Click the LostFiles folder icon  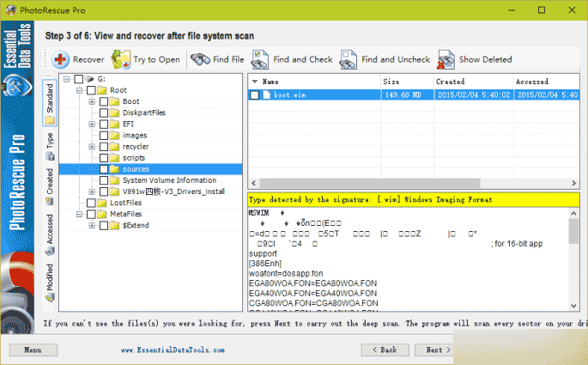point(102,203)
